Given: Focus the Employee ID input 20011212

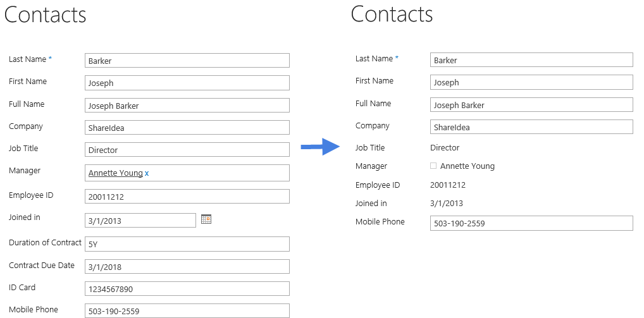Looking at the screenshot, I should 187,196.
